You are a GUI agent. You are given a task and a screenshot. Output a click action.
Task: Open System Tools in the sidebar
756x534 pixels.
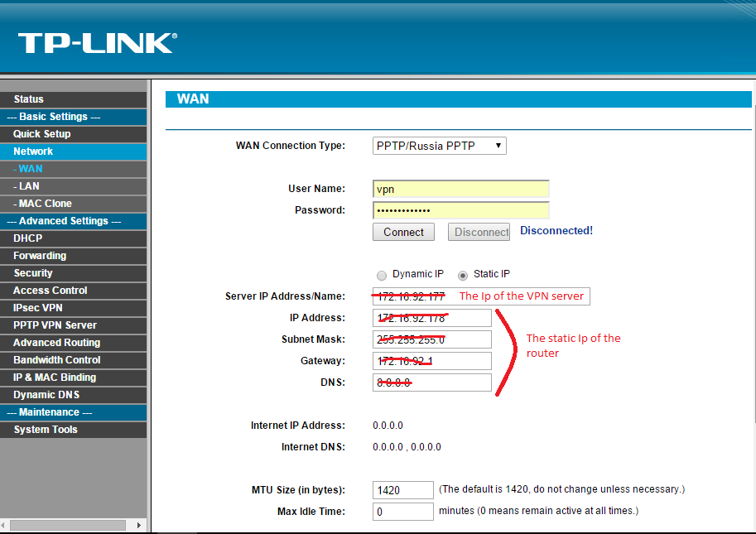(x=46, y=430)
